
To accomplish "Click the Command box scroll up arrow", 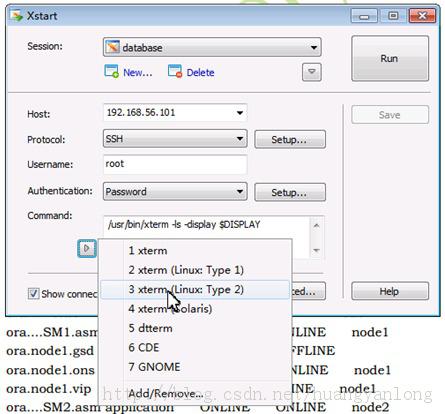I will (x=316, y=226).
